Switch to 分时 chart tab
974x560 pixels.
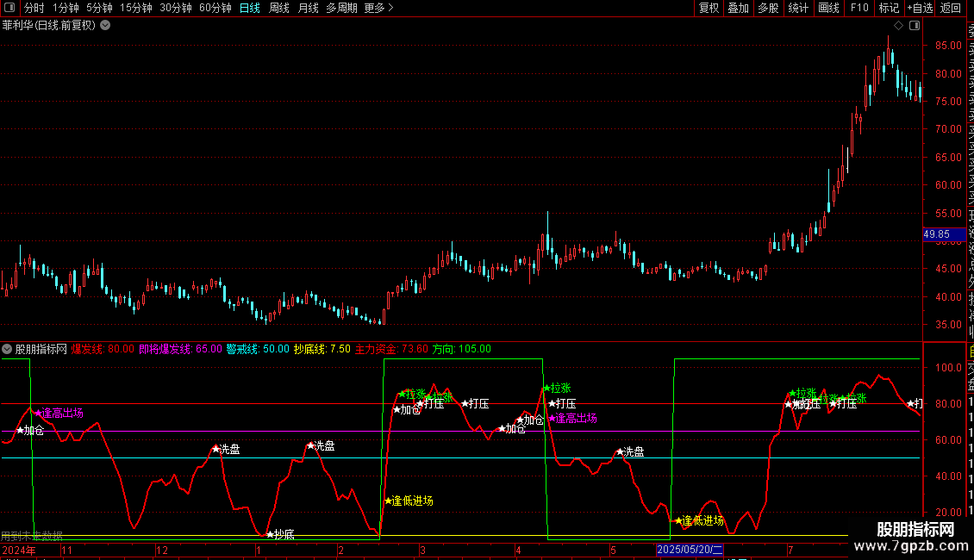(34, 8)
